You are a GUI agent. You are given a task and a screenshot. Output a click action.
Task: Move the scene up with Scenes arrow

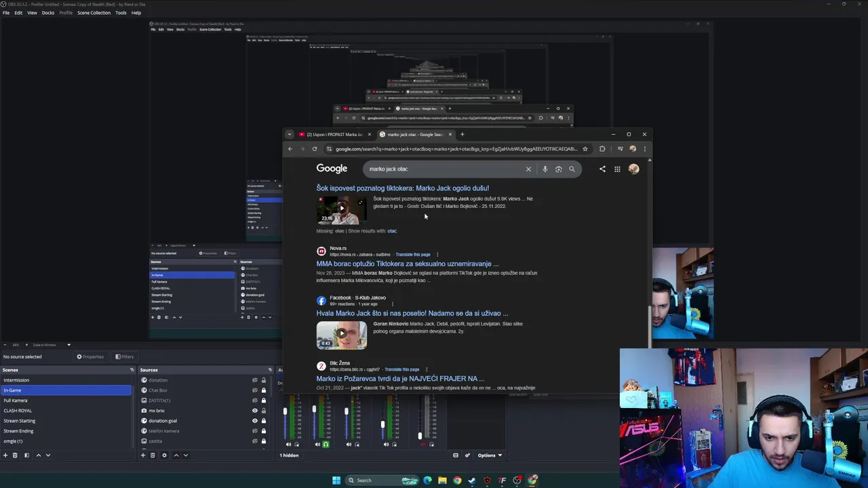pos(38,455)
